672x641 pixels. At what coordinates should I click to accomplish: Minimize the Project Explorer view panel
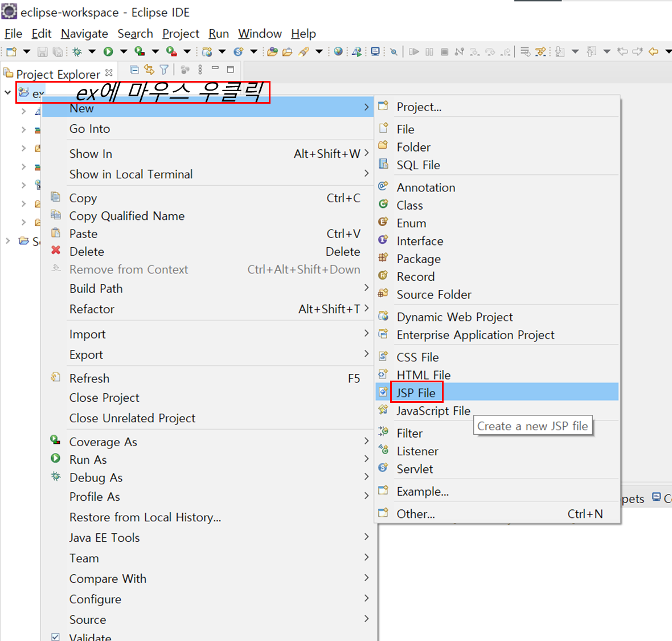pos(215,68)
